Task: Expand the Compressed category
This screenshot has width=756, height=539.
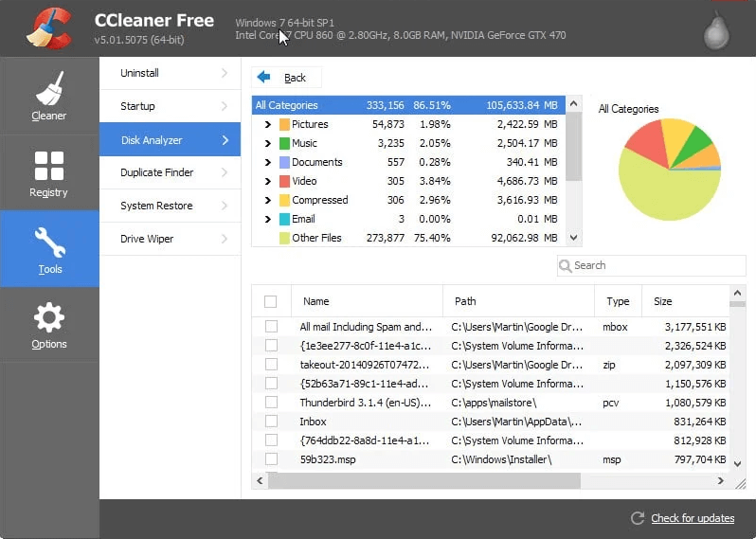Action: click(x=267, y=200)
